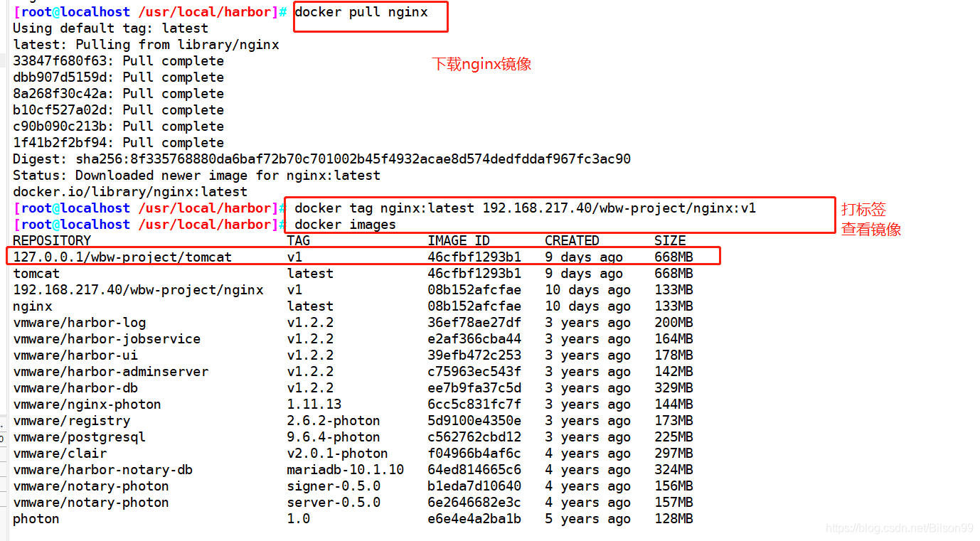The height and width of the screenshot is (541, 980).
Task: Click the 'mariadb-10.1.10' tag value
Action: pyautogui.click(x=346, y=470)
